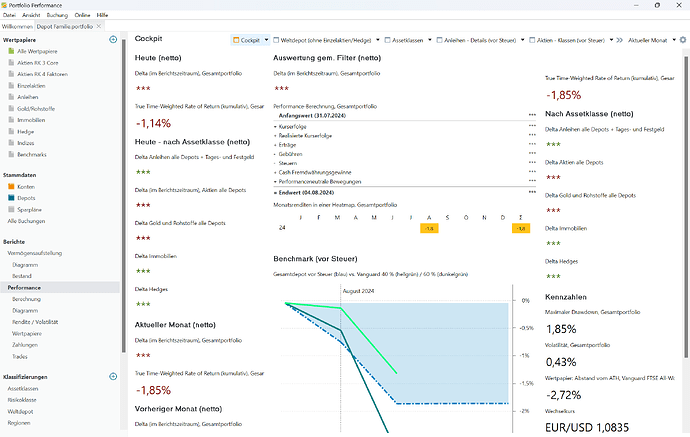Click the dashboard vertical scrollbar
Viewport: 690px width, 437px height.
point(686,207)
